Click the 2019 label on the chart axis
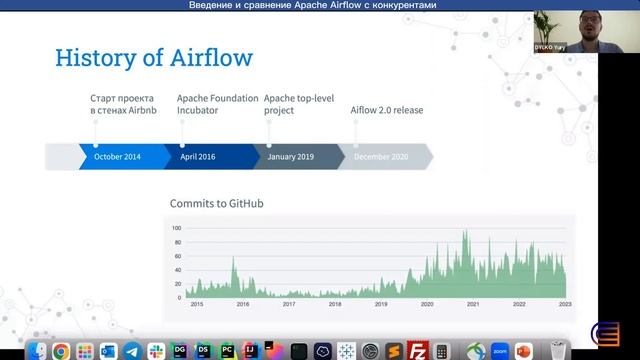Viewport: 640px width, 360px height. 381,304
